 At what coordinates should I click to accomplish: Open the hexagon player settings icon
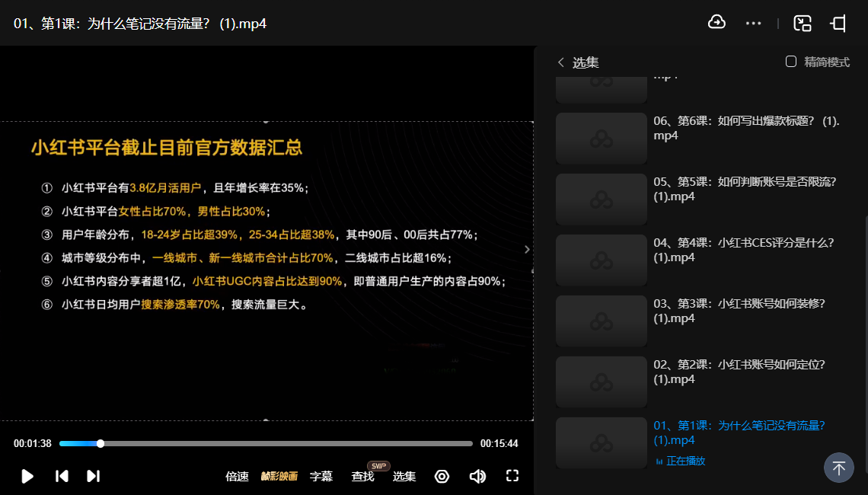[442, 476]
